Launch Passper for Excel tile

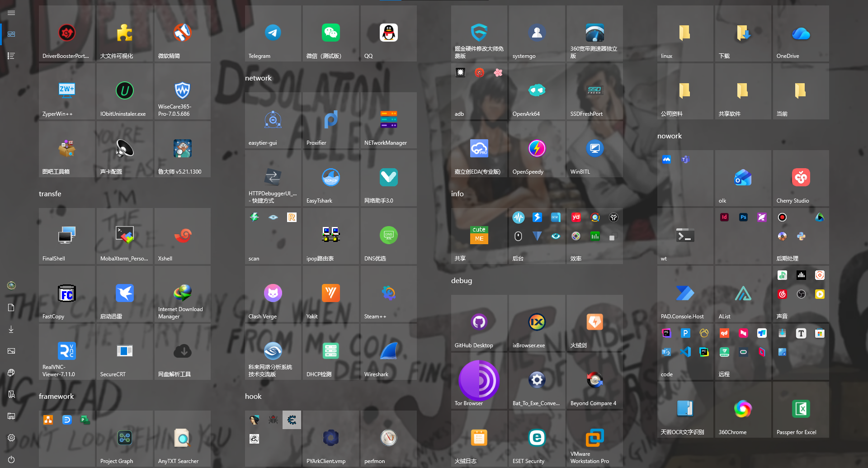(801, 410)
